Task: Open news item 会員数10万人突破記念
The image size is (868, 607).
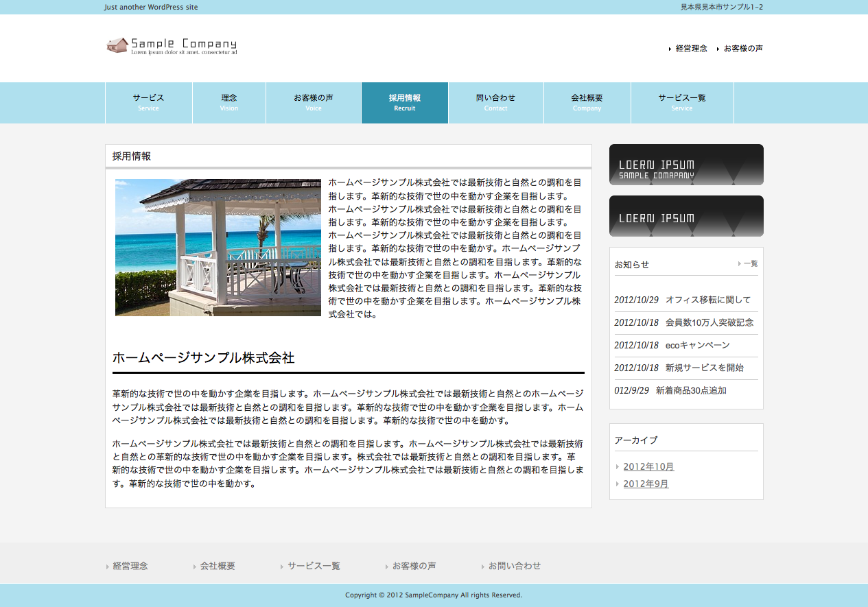Action: [709, 322]
